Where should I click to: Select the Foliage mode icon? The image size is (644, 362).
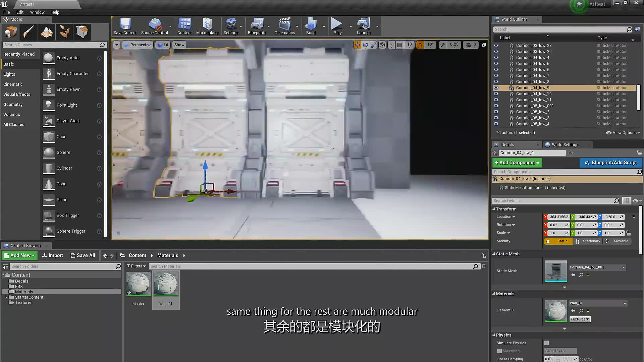point(64,32)
